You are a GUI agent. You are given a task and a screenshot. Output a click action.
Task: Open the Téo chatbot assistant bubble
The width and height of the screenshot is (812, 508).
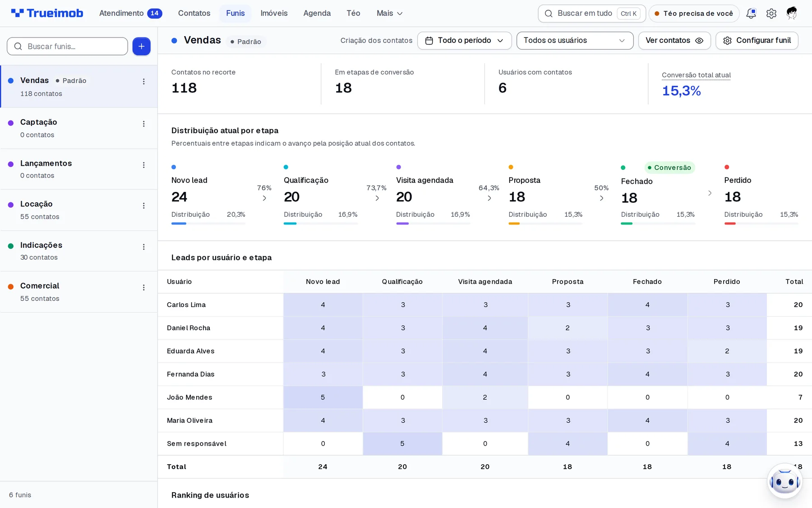(x=785, y=481)
